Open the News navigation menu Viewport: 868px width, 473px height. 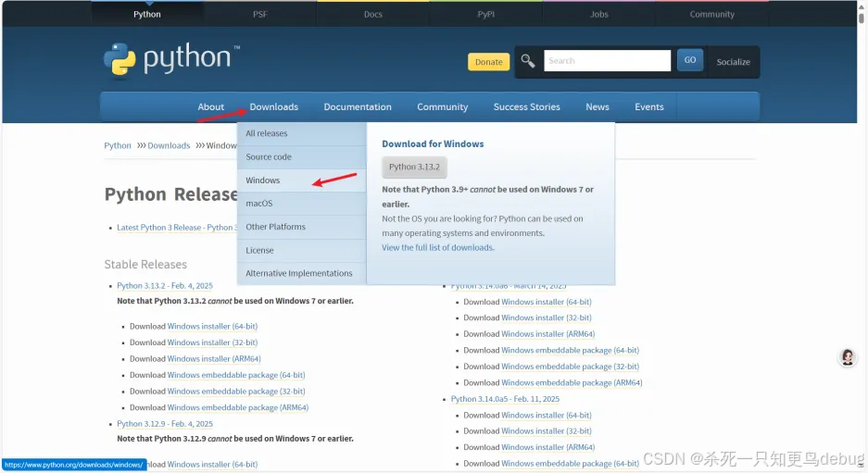(598, 106)
